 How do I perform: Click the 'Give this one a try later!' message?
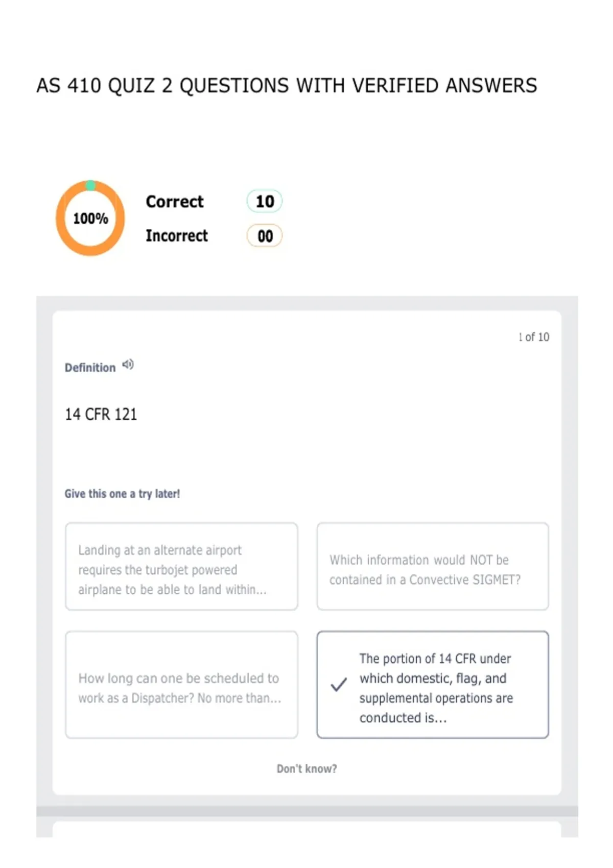click(122, 494)
